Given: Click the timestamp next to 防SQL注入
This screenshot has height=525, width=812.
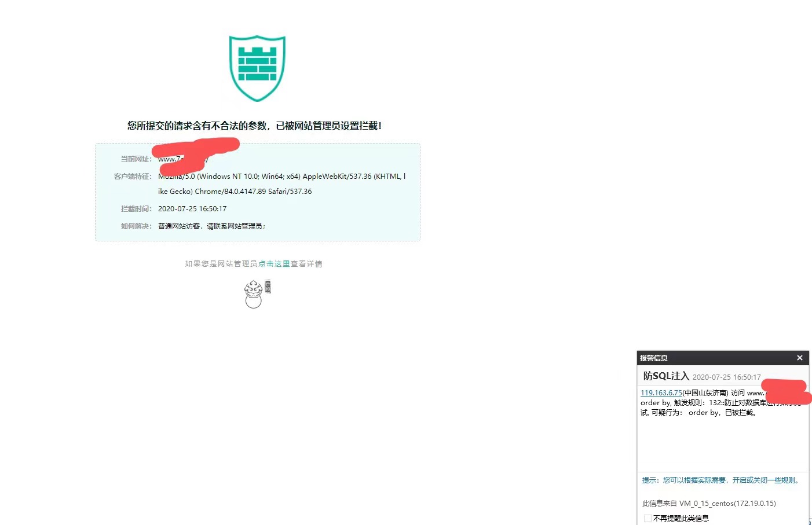Looking at the screenshot, I should point(726,377).
